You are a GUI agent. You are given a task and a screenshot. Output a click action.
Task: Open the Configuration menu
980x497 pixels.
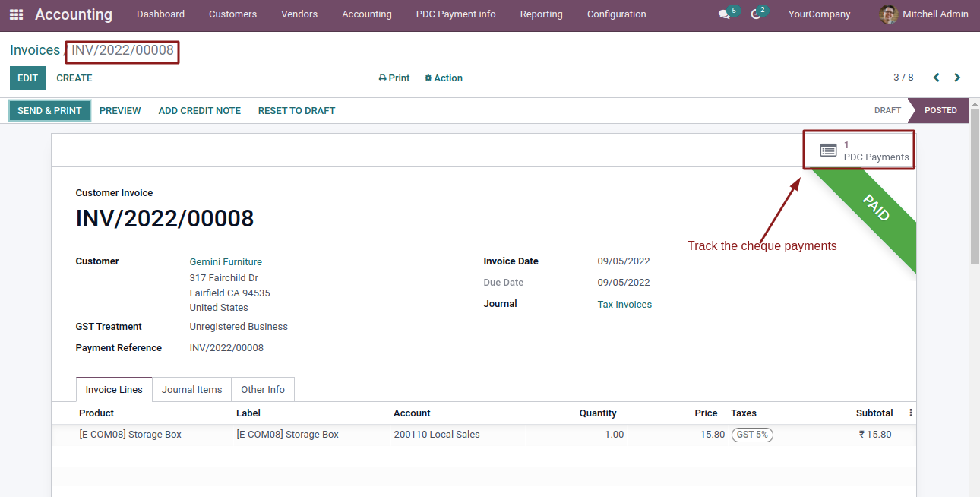tap(617, 14)
